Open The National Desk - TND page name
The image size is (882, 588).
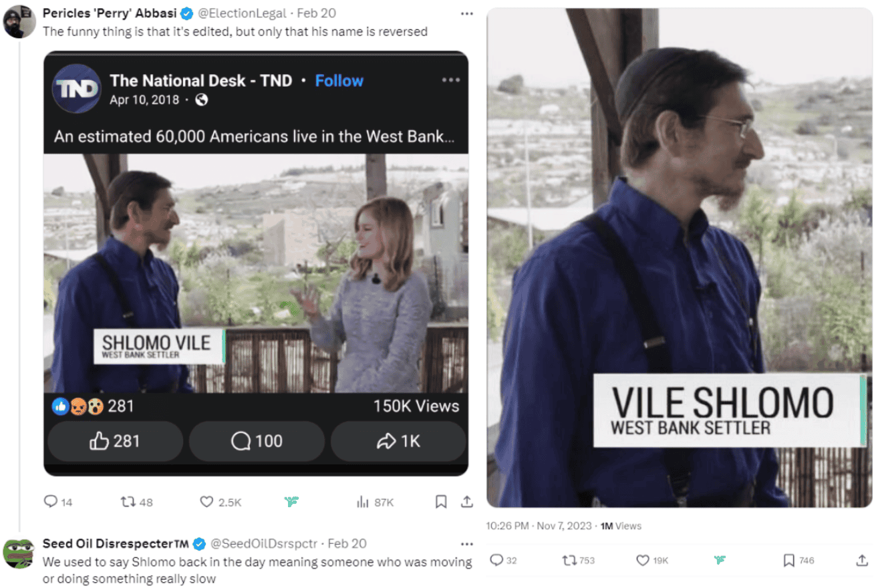(201, 81)
